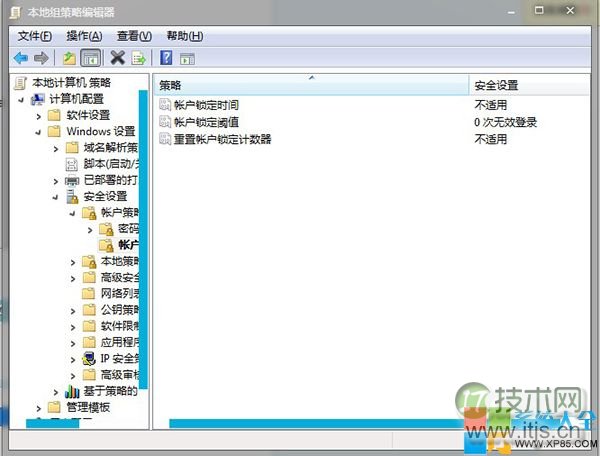Expand the 管理模板 node
Viewport: 600px width, 456px height.
pyautogui.click(x=38, y=408)
